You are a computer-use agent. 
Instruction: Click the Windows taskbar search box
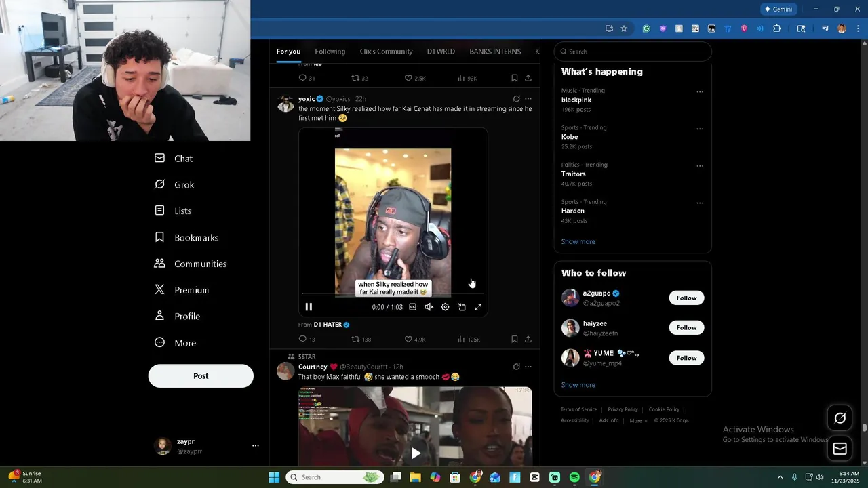click(x=334, y=477)
